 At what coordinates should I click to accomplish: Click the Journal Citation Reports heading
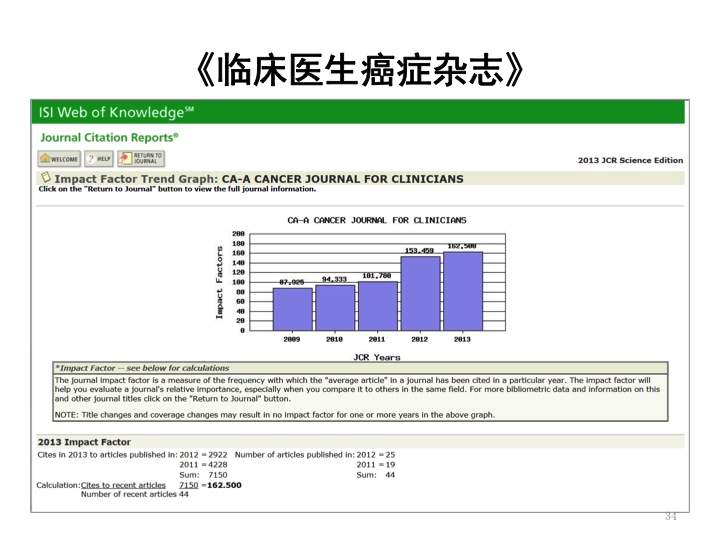click(x=109, y=138)
